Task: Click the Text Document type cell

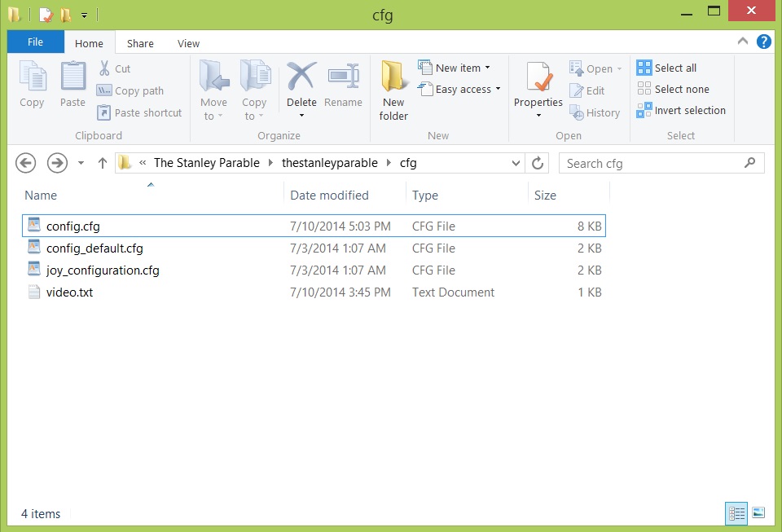Action: 453,292
